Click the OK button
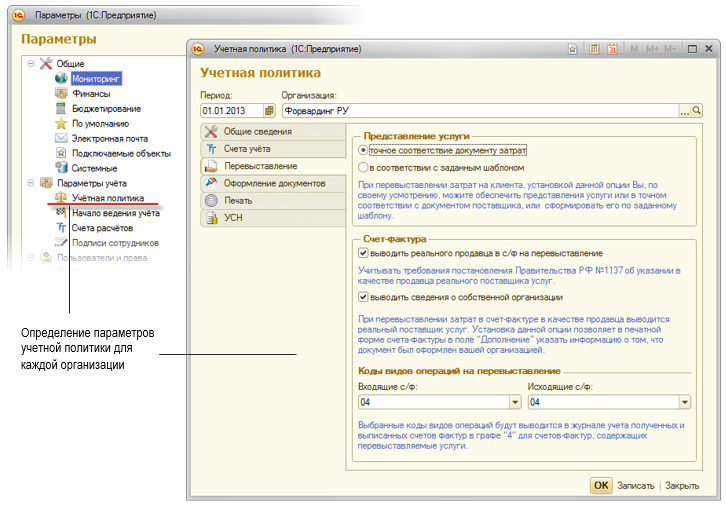The image size is (726, 506). pyautogui.click(x=601, y=485)
